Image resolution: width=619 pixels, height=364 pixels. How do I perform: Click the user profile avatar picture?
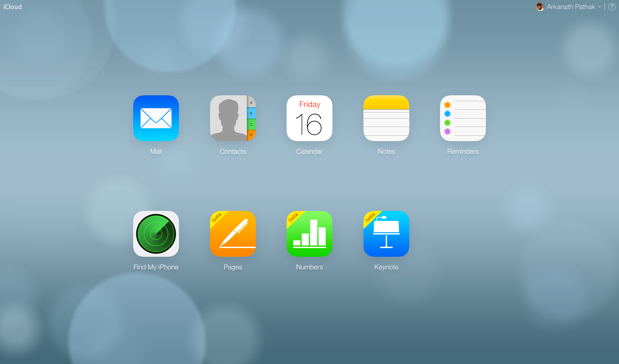[x=540, y=7]
